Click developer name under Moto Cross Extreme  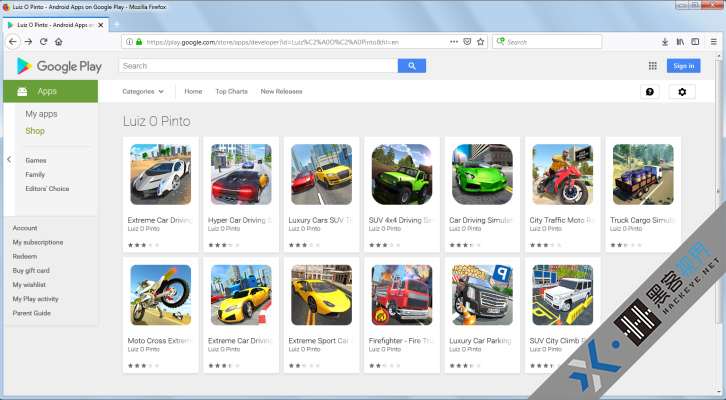(144, 350)
